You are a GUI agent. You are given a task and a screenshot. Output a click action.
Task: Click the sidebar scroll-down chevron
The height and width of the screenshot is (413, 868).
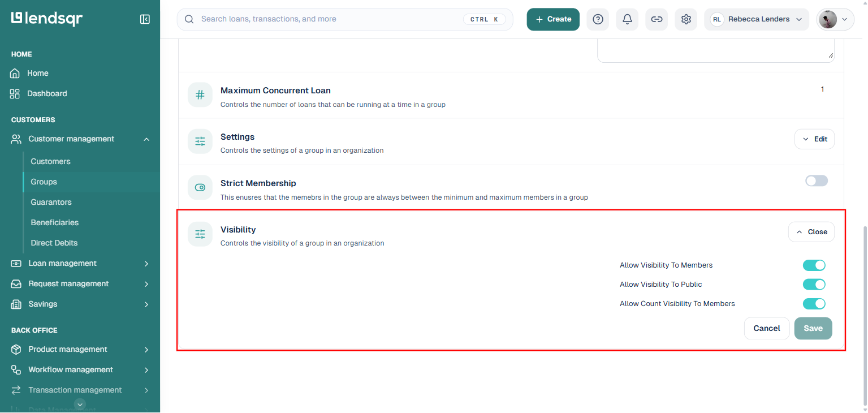[80, 404]
